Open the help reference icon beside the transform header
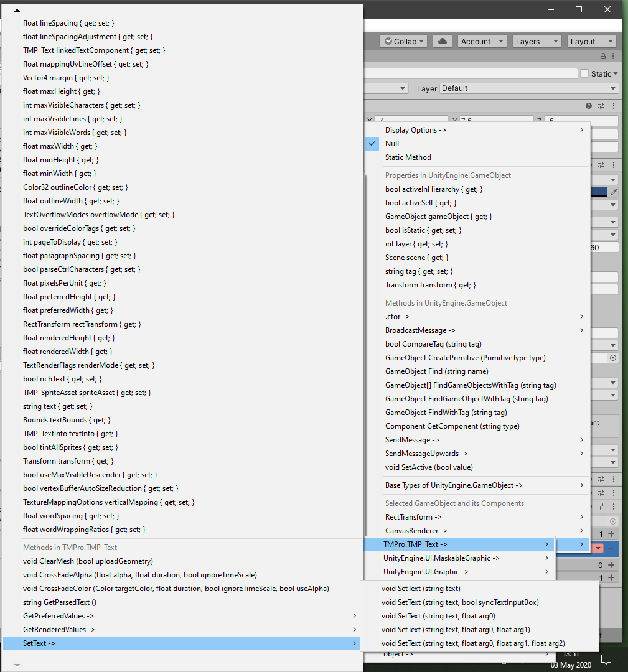Image resolution: width=628 pixels, height=672 pixels. [589, 106]
